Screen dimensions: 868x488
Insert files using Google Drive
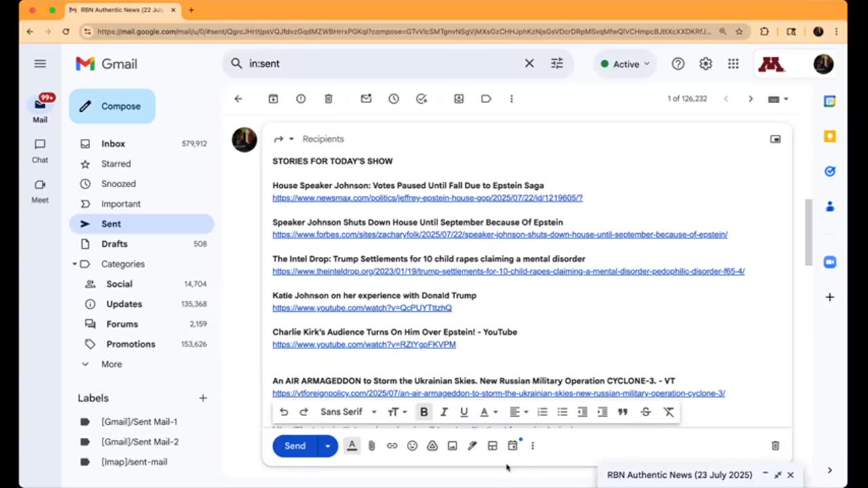click(432, 446)
